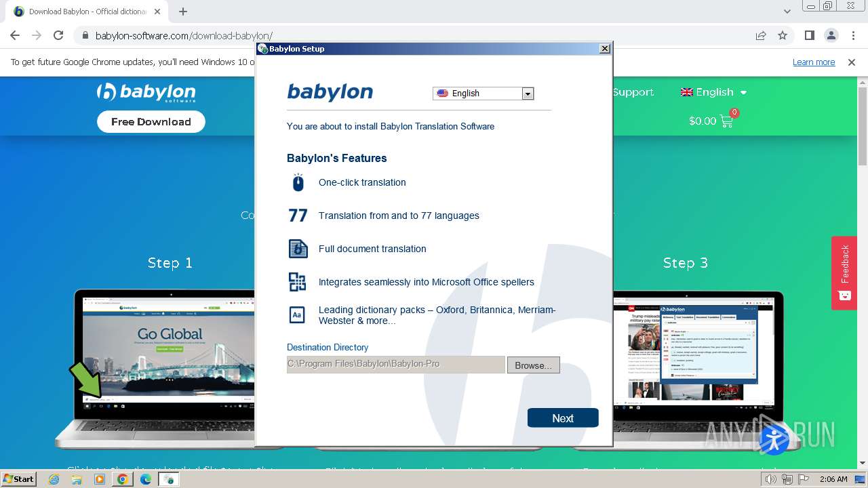Click the full document translation icon
Viewport: 868px width, 488px height.
click(298, 249)
